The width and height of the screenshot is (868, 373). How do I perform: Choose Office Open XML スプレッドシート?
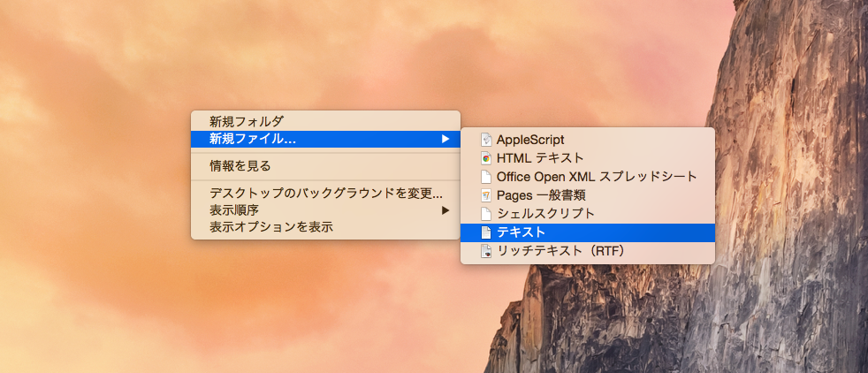[x=588, y=177]
